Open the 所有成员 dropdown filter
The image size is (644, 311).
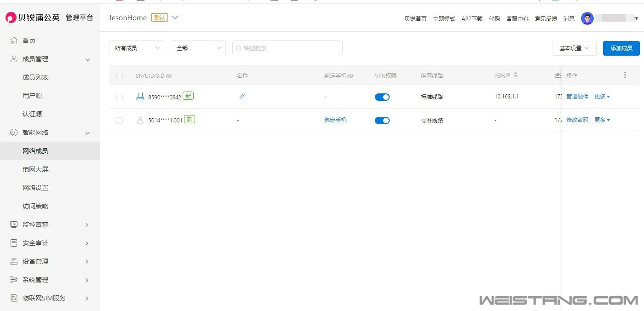pyautogui.click(x=136, y=48)
